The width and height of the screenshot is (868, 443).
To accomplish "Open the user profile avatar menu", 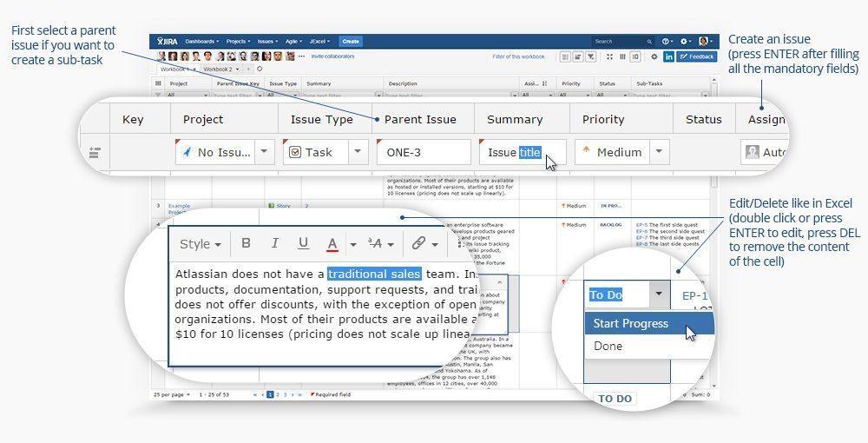I will click(705, 42).
